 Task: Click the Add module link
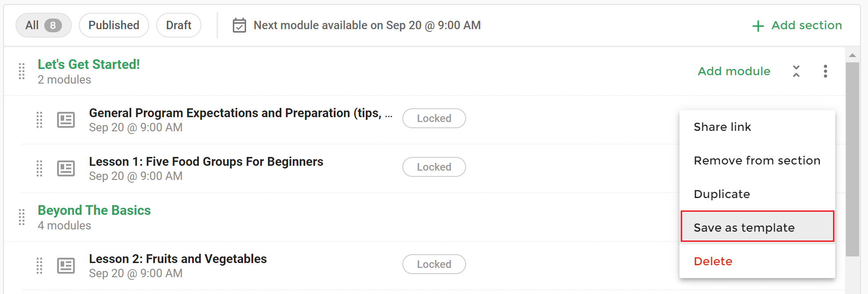tap(734, 71)
